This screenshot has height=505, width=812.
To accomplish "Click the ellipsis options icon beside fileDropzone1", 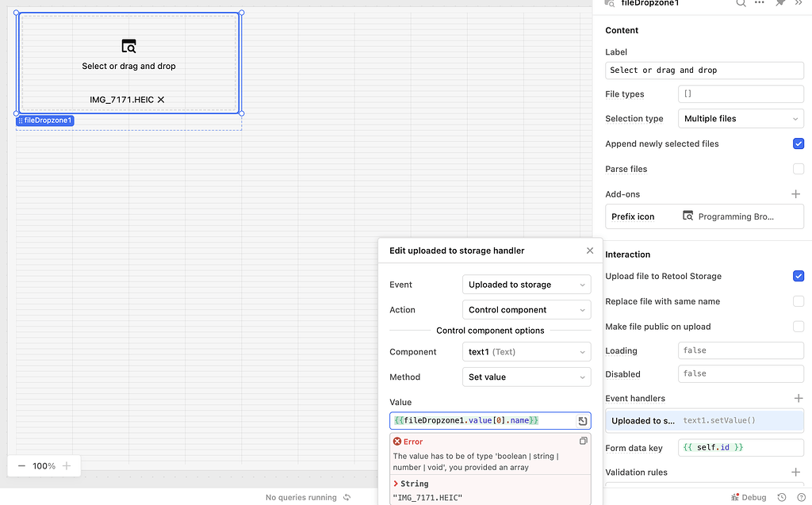I will coord(760,4).
